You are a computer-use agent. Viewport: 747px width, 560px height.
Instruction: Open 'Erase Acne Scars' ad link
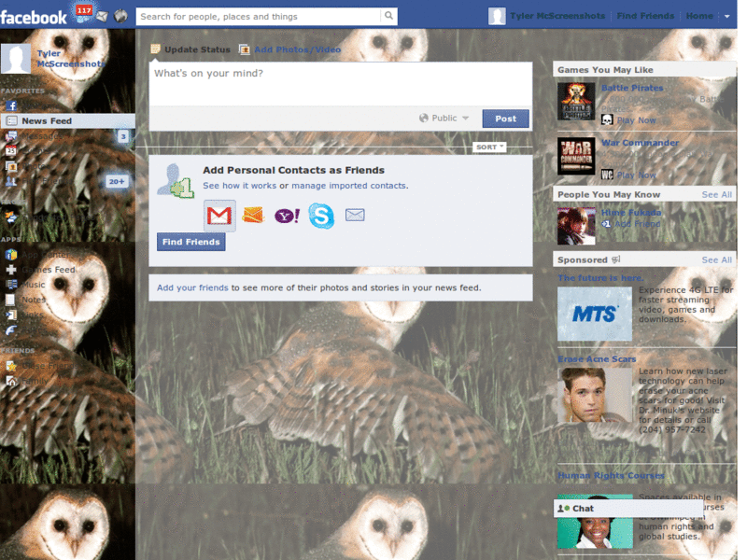[597, 359]
